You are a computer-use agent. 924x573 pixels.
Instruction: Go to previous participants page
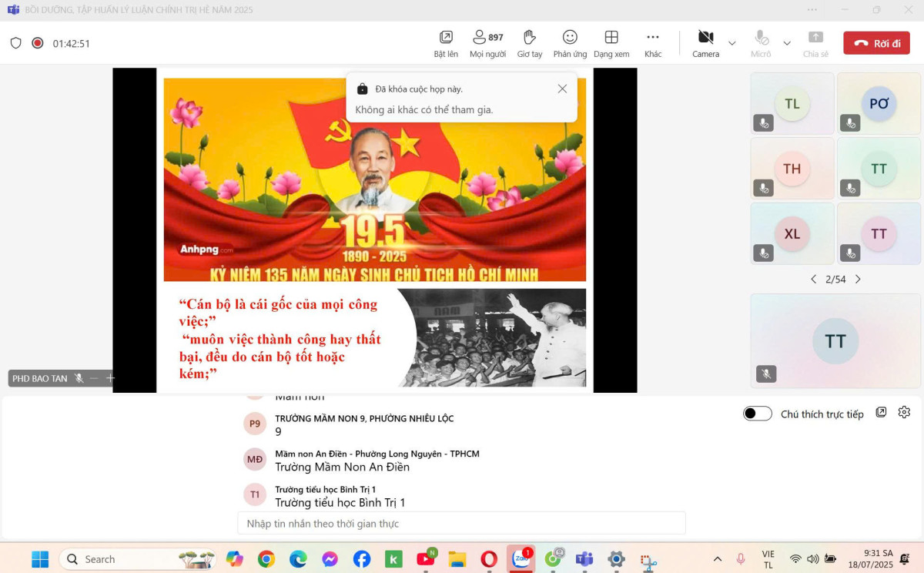pos(813,280)
